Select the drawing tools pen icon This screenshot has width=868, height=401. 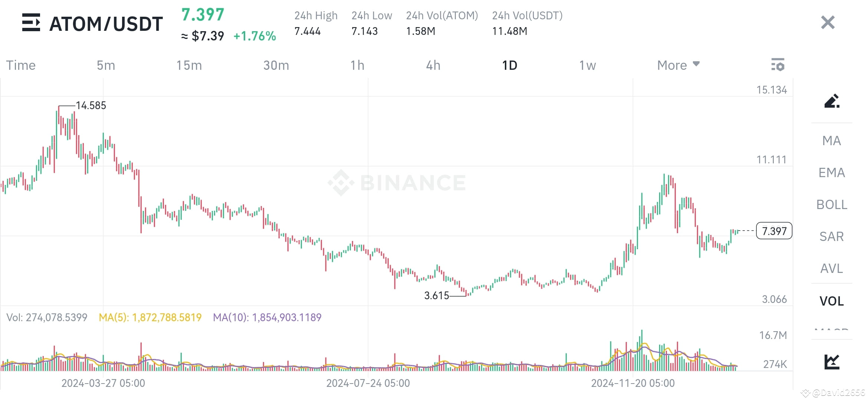tap(832, 103)
